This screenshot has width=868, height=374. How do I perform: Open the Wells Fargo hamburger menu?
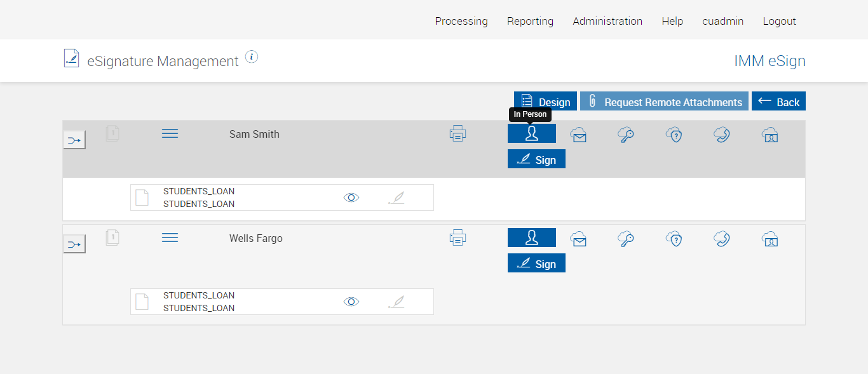(170, 237)
